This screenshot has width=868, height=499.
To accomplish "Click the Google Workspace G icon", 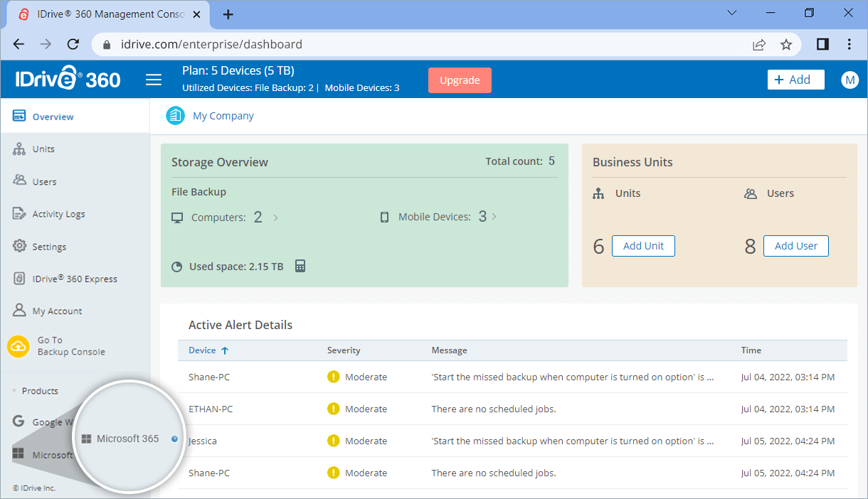I will pyautogui.click(x=19, y=422).
